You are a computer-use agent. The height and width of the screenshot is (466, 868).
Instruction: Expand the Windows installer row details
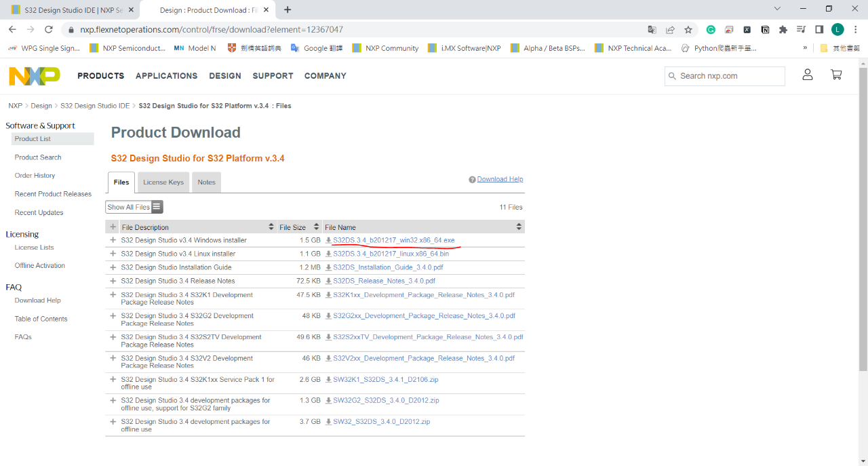[x=113, y=240]
